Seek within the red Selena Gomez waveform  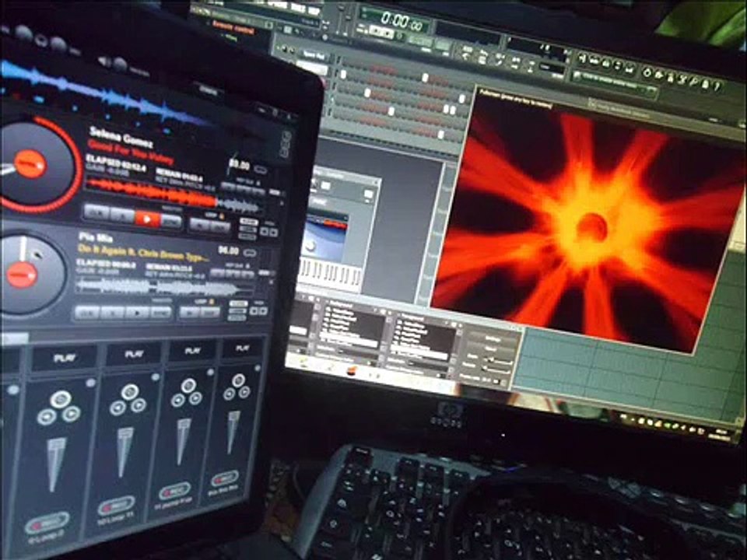pyautogui.click(x=174, y=194)
